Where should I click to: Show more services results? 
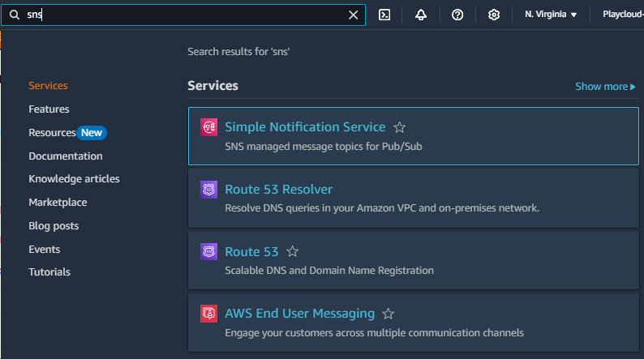pyautogui.click(x=606, y=86)
